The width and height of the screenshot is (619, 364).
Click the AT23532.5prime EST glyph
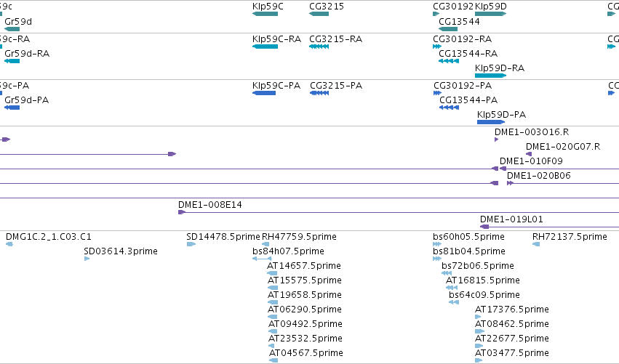[271, 347]
